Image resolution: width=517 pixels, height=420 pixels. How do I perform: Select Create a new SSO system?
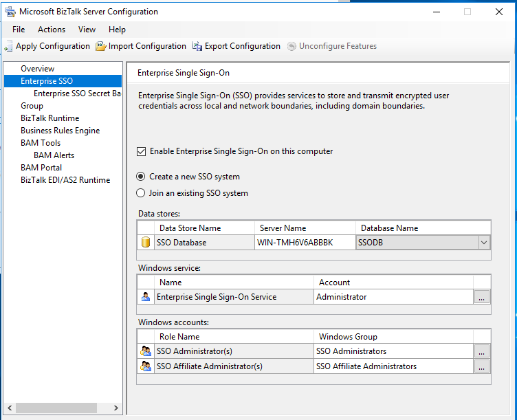(x=140, y=177)
